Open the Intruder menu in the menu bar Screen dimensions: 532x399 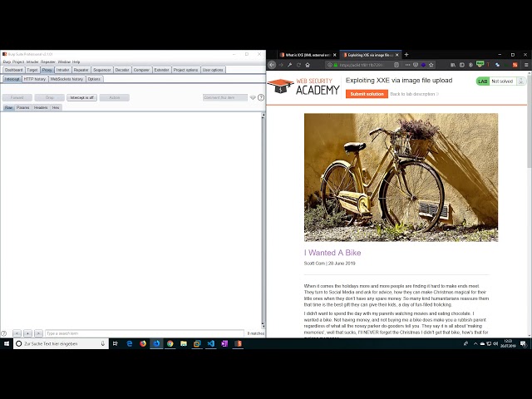click(x=32, y=62)
